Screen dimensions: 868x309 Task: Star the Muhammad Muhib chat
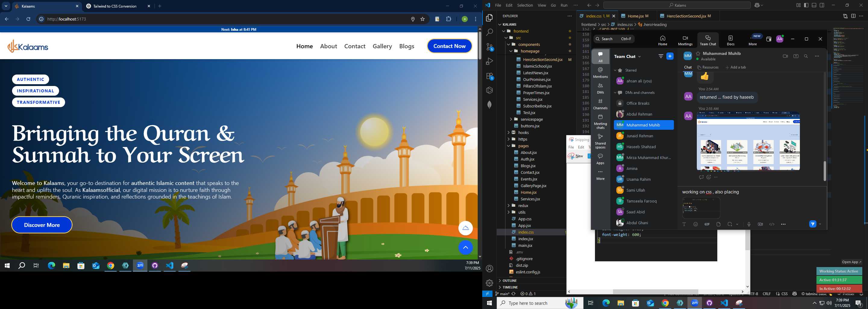click(698, 53)
